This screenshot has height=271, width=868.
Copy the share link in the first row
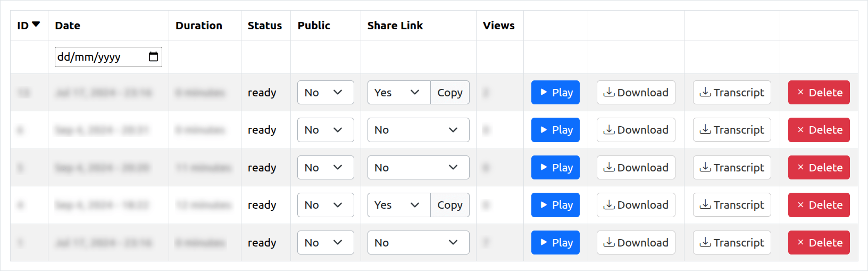pos(450,93)
